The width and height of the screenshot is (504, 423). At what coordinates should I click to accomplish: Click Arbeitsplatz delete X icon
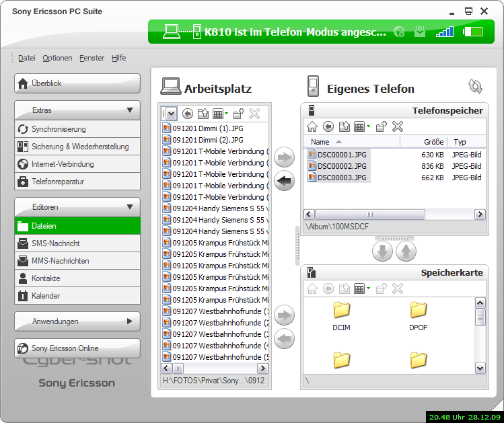pyautogui.click(x=254, y=114)
